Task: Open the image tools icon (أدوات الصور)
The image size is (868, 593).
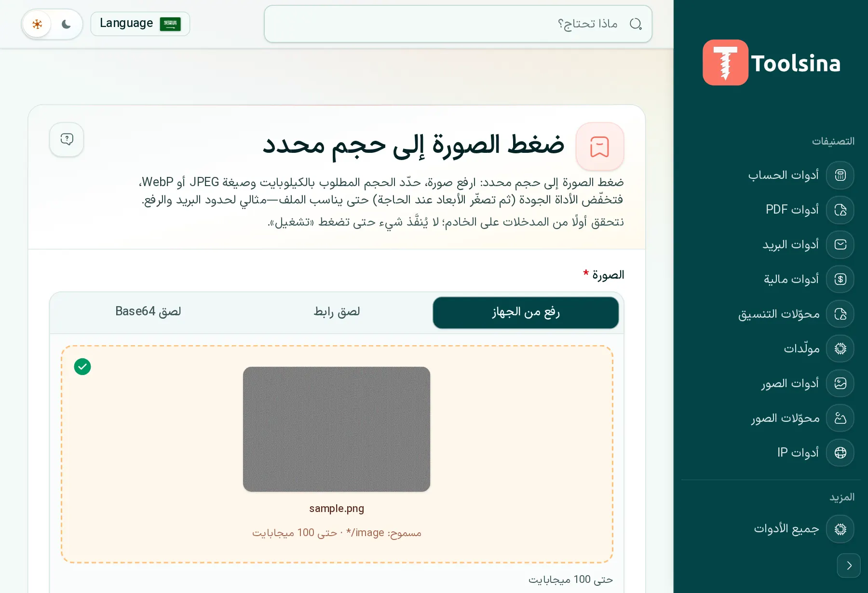Action: pyautogui.click(x=840, y=383)
